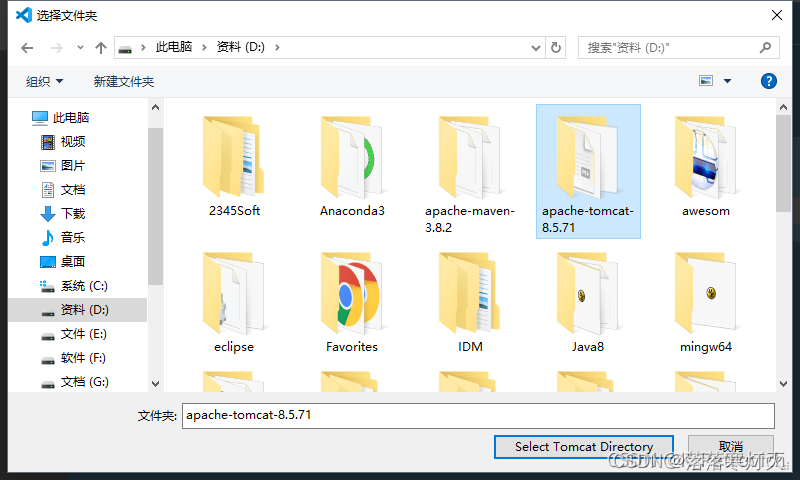Select the eclipse folder
The height and width of the screenshot is (480, 800).
pyautogui.click(x=234, y=303)
